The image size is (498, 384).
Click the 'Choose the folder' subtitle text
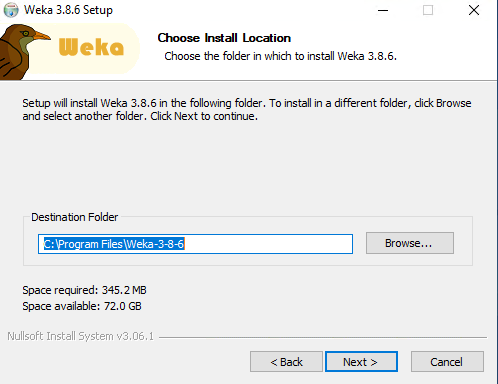click(280, 56)
